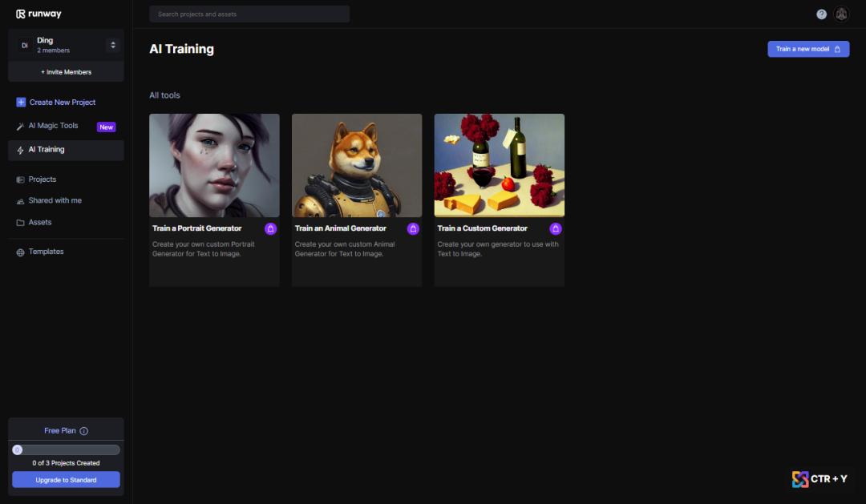Click lock icon on Train an Animal Generator
Image resolution: width=866 pixels, height=504 pixels.
click(413, 228)
